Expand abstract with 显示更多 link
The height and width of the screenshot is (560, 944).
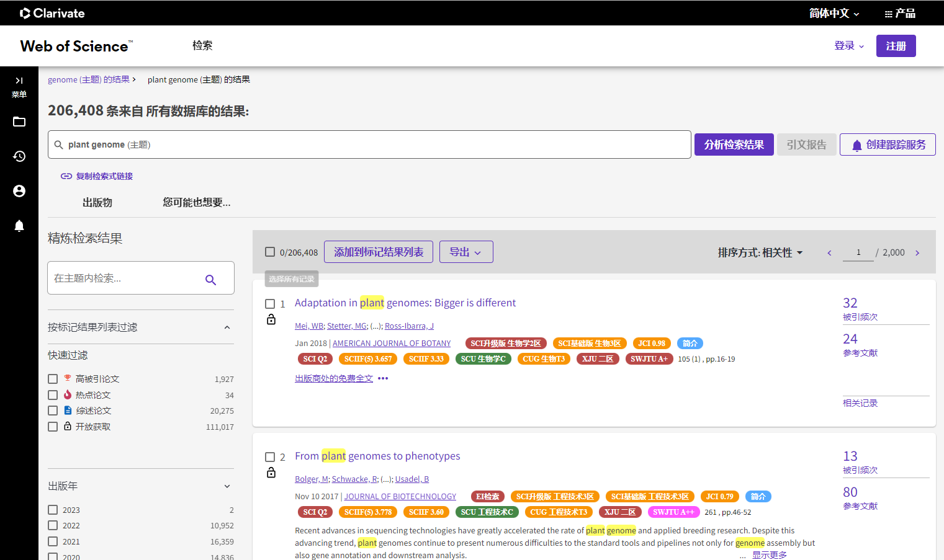[770, 555]
